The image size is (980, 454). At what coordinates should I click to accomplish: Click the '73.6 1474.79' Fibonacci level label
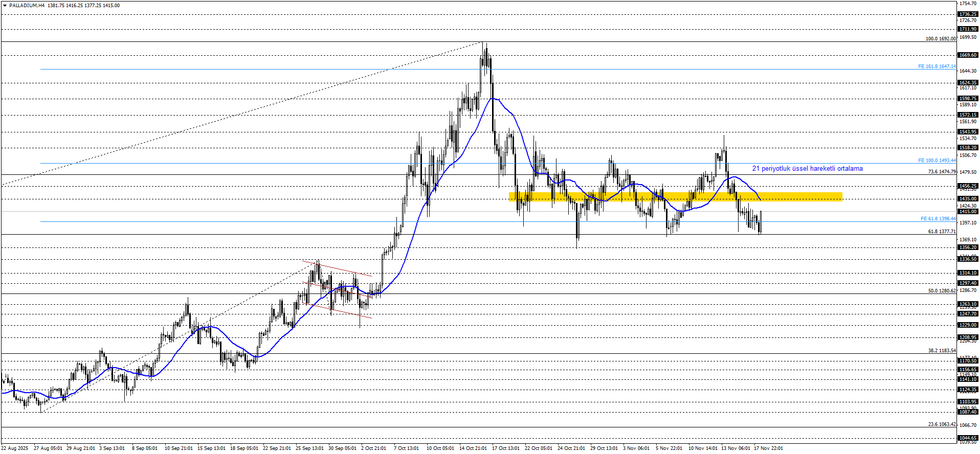(942, 172)
